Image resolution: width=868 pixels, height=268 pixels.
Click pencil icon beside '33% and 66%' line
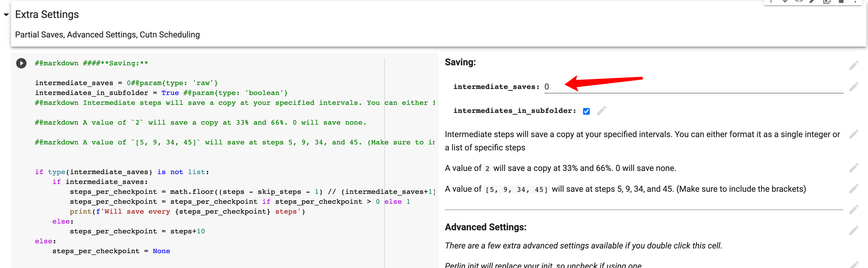point(853,168)
